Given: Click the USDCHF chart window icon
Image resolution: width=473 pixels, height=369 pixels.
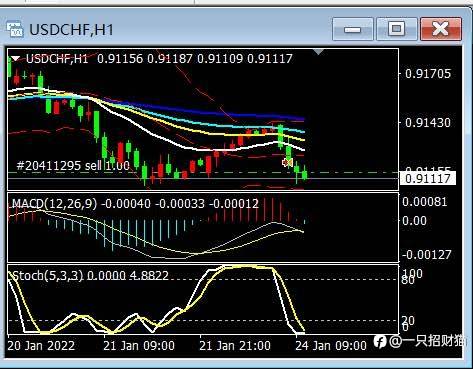Looking at the screenshot, I should pyautogui.click(x=15, y=29).
